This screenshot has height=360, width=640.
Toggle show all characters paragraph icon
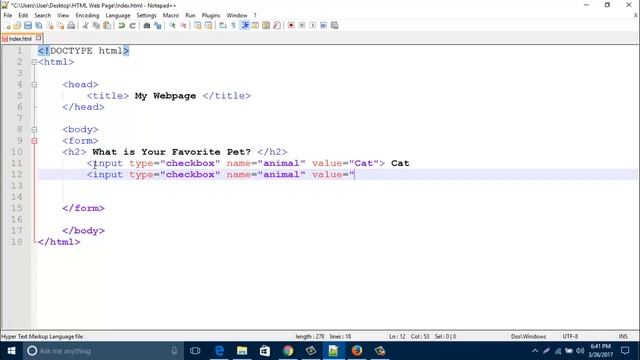pos(234,26)
